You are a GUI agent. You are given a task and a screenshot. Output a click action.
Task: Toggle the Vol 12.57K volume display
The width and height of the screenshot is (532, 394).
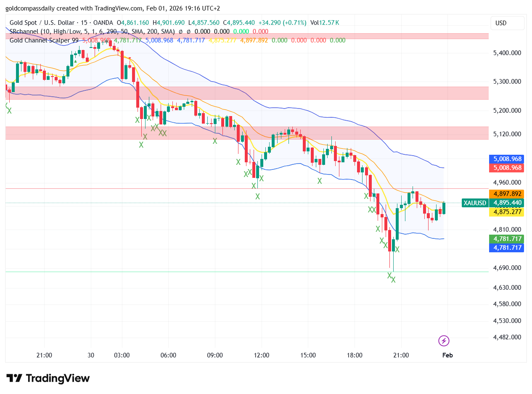(325, 23)
